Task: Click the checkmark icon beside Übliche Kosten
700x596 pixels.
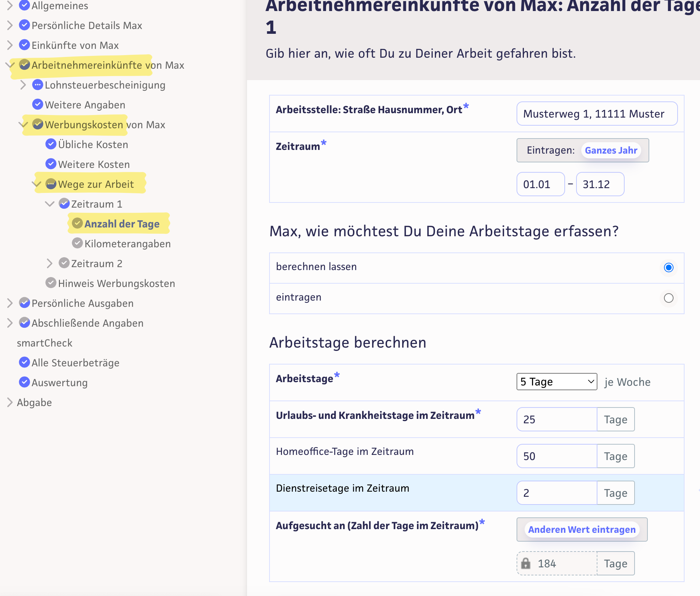Action: (x=51, y=144)
